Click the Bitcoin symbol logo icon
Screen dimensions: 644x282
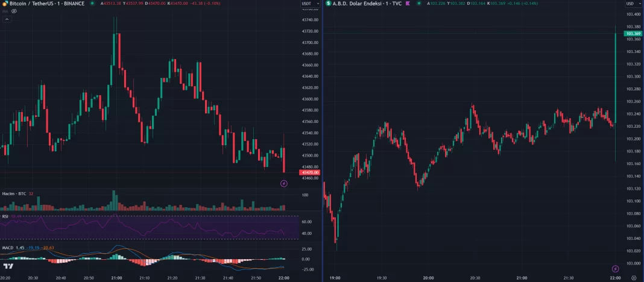coord(5,4)
